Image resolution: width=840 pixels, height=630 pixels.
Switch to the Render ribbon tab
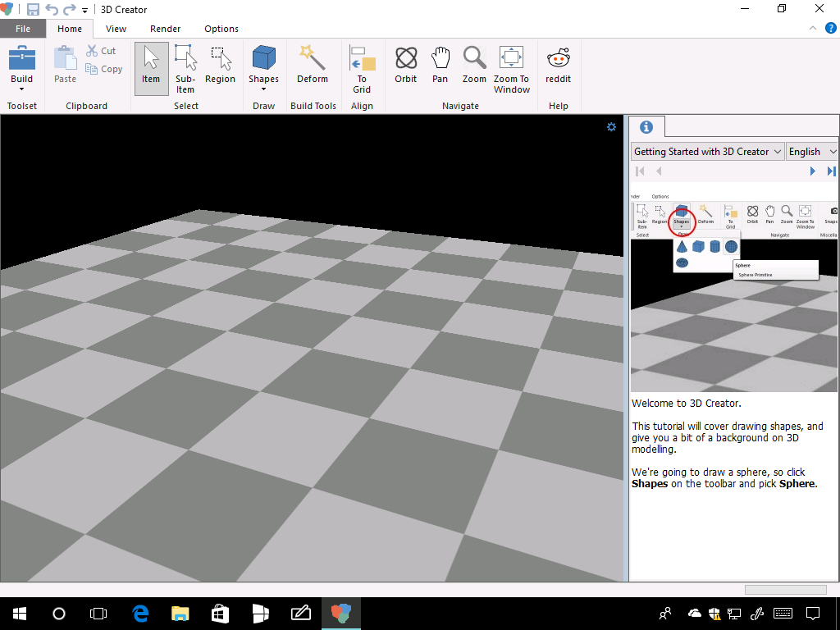(x=165, y=29)
